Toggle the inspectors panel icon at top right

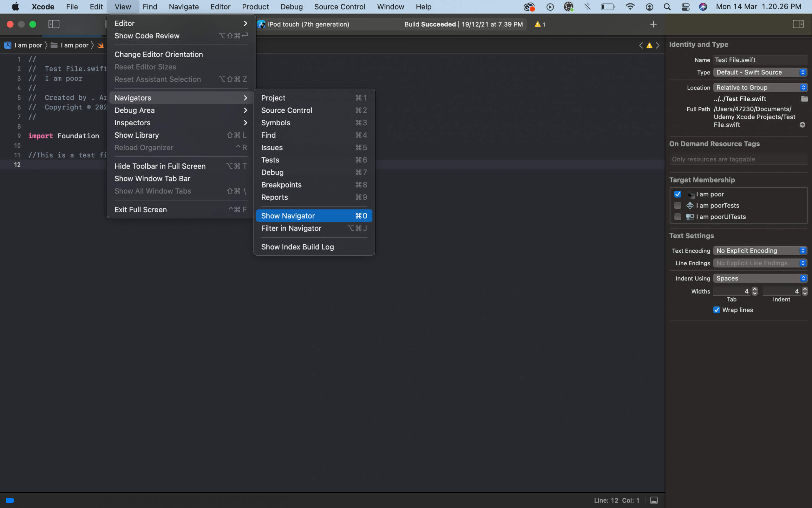coord(798,24)
